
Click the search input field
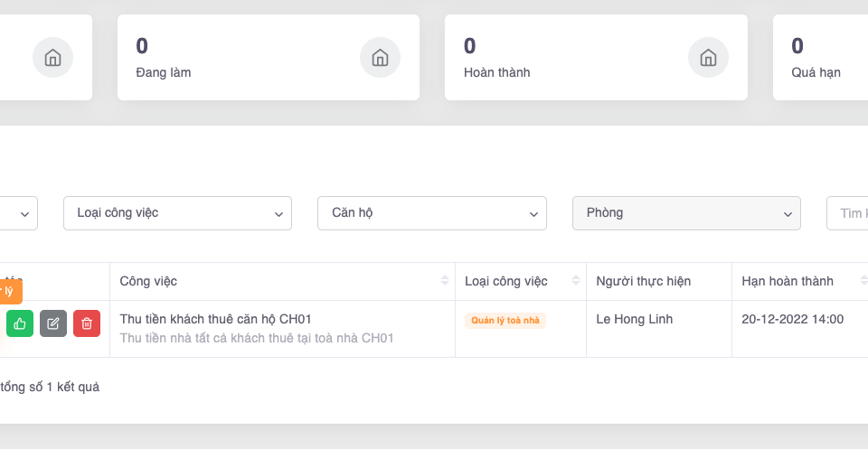(849, 213)
